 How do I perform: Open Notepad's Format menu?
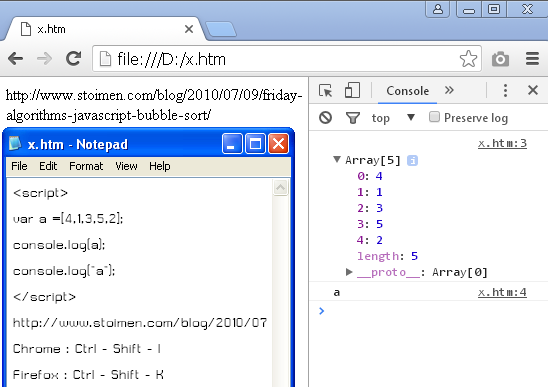tap(86, 166)
